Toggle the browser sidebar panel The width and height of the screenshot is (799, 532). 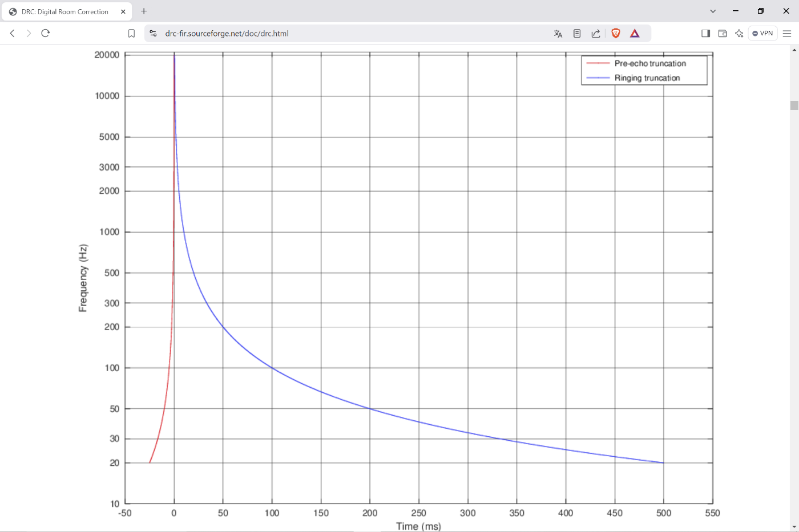[705, 34]
